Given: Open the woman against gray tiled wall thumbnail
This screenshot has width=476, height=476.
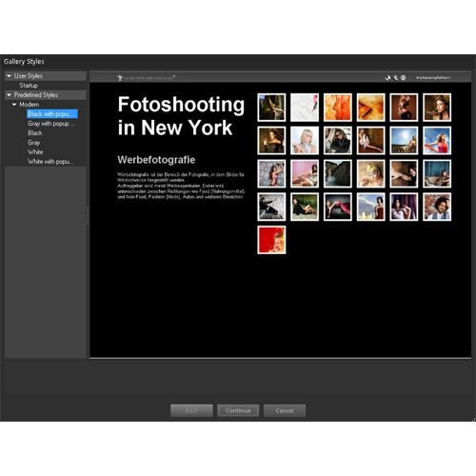Looking at the screenshot, I should coord(271,173).
